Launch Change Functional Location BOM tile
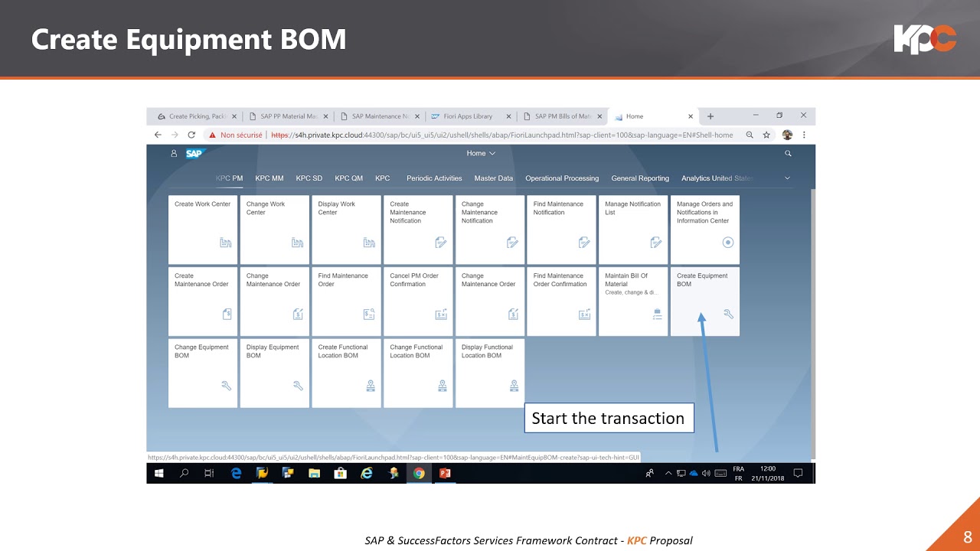 (x=418, y=373)
